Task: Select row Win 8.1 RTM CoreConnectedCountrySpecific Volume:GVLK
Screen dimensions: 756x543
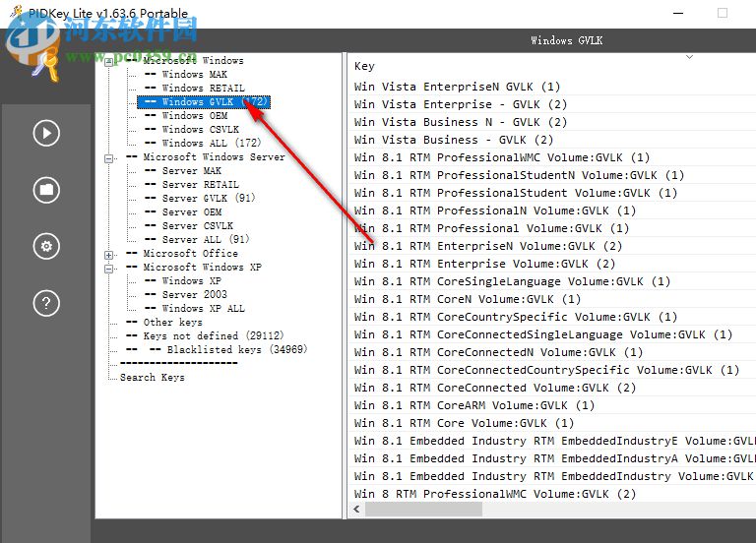Action: [551, 370]
